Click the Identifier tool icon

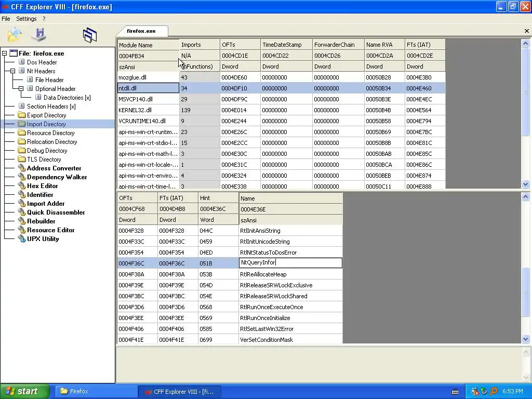click(22, 194)
